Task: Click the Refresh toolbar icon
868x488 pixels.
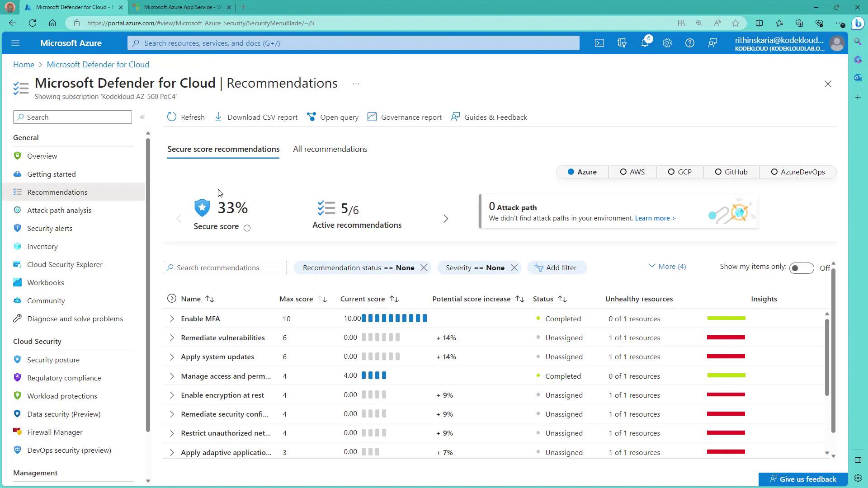Action: (x=172, y=117)
